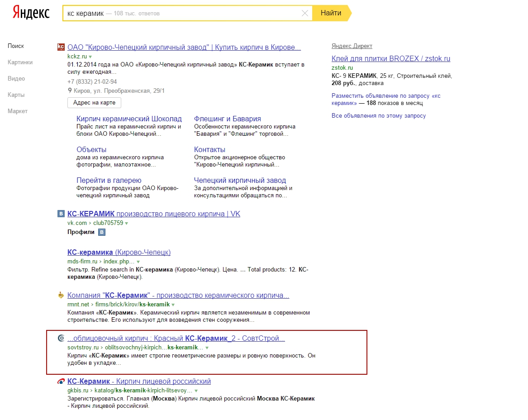528x420 pixels.
Task: Open the Кирово-Чепецкий кирпичный завод result
Action: click(x=184, y=47)
